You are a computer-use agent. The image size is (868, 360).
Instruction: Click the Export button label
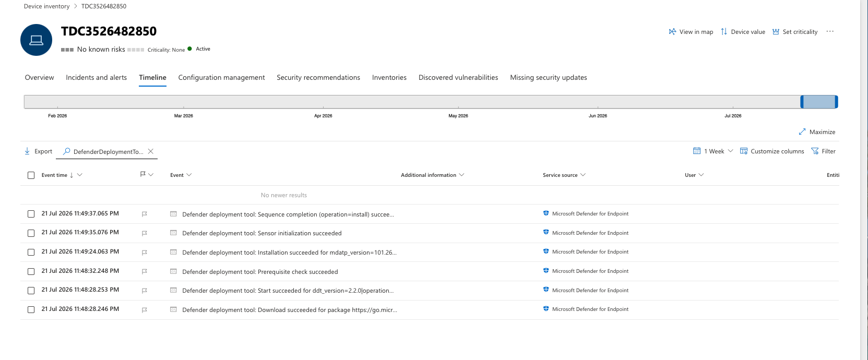[43, 151]
